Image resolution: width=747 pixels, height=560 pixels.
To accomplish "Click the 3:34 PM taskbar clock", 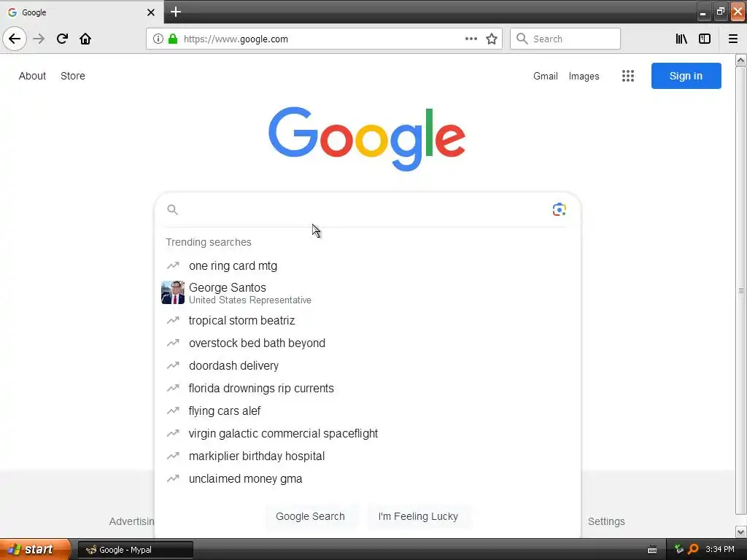I will (x=720, y=549).
